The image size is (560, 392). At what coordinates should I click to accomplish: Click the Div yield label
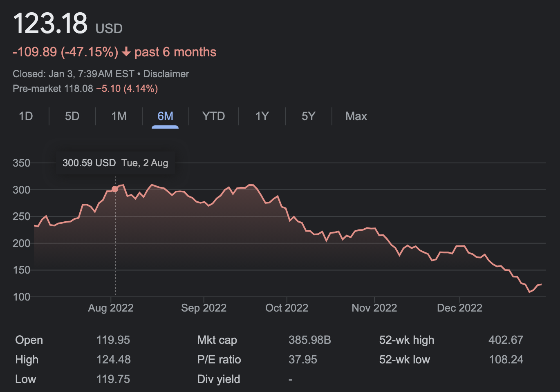click(219, 379)
